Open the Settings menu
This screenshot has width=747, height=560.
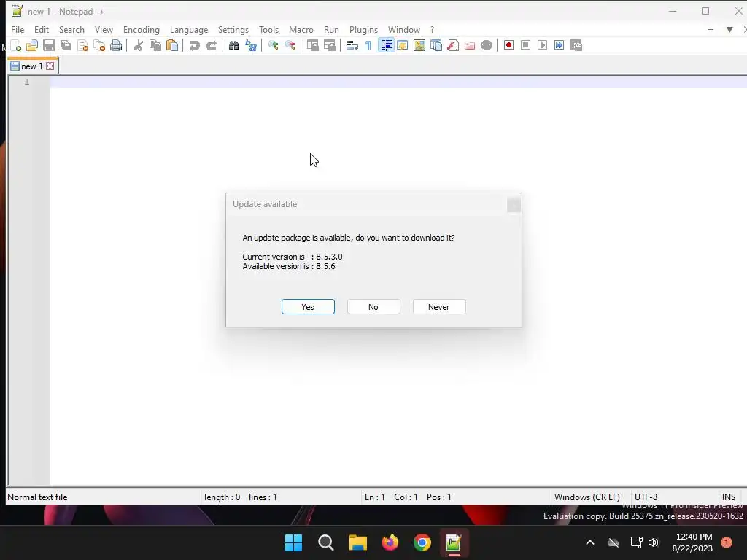click(x=233, y=29)
